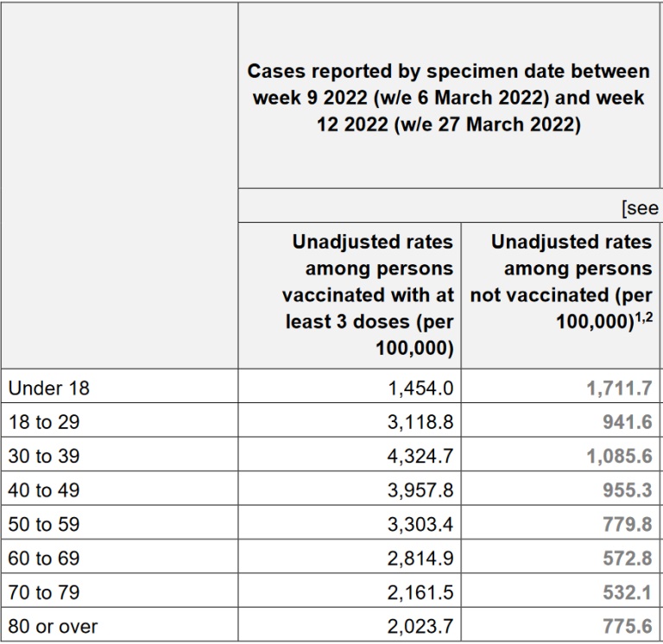Click the 'Cases reported by specimen date' heading
Viewport: 663px width, 644px height.
point(449,98)
